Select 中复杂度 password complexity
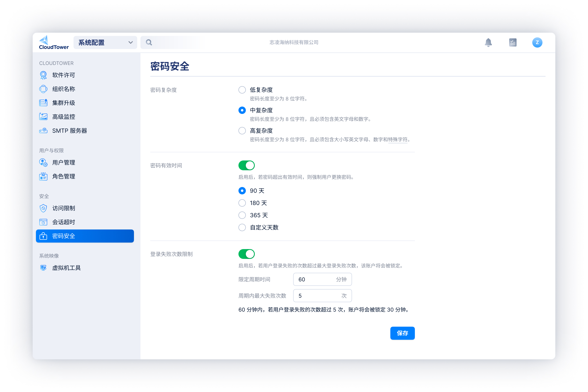 click(242, 110)
